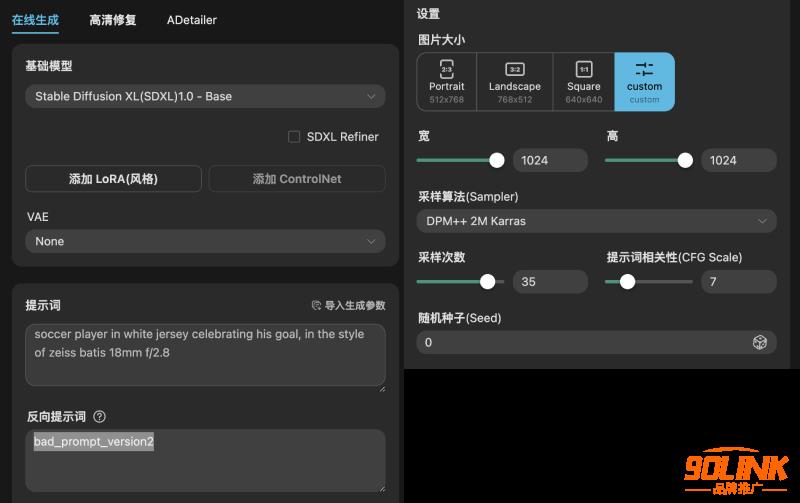Switch to the 在线生成 tab

(x=35, y=20)
